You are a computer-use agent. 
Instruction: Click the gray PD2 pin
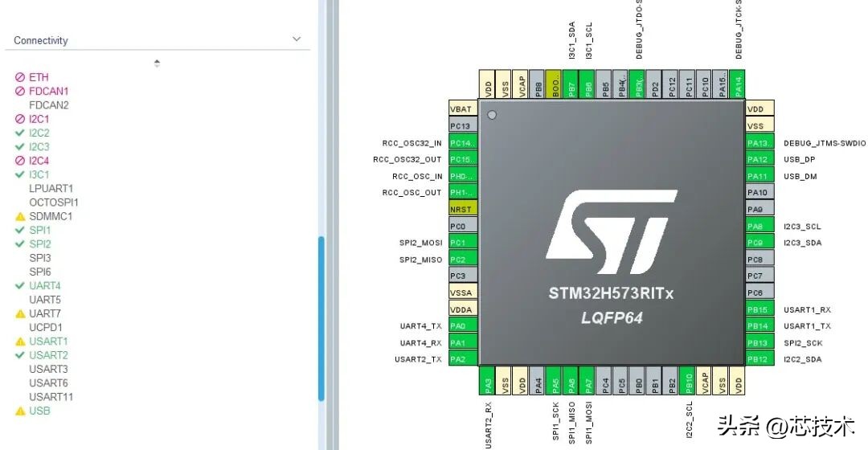(654, 84)
